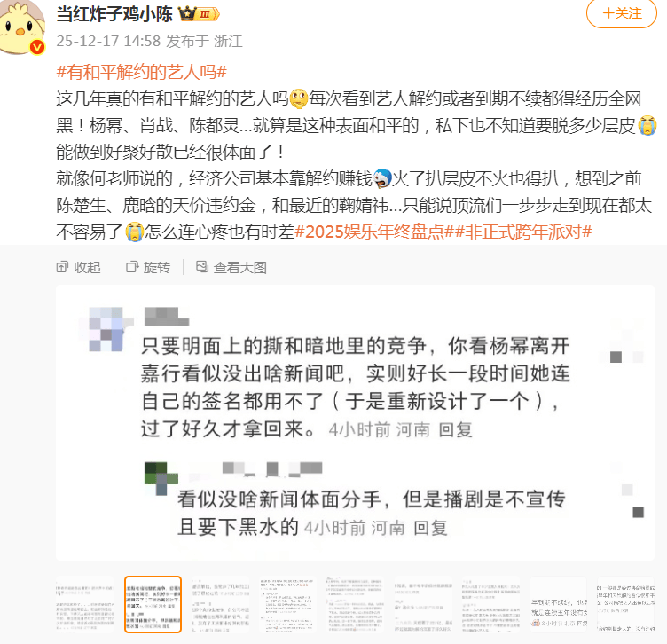Click the crown membership level badge

tap(199, 14)
